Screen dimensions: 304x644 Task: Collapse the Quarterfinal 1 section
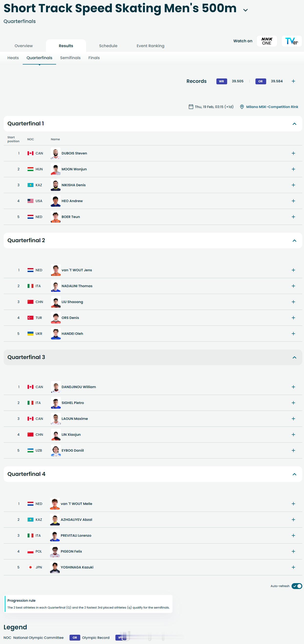click(x=294, y=124)
